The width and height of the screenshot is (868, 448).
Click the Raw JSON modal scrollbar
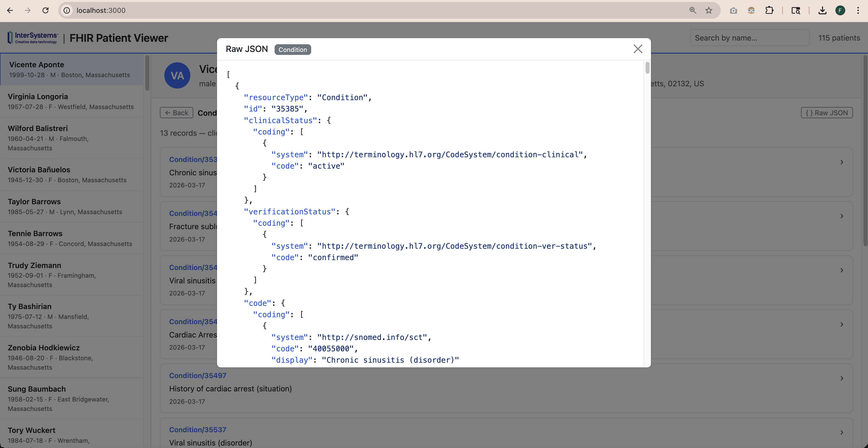[x=647, y=68]
